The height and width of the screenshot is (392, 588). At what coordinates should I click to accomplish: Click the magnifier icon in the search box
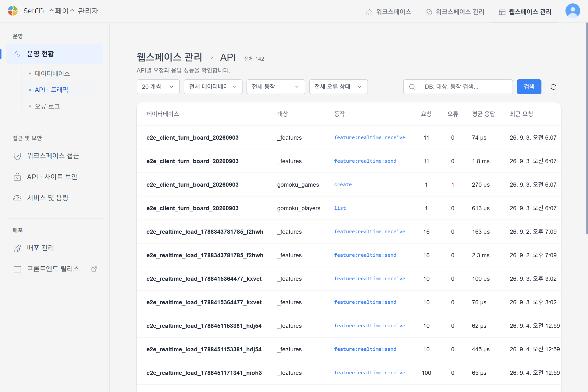pyautogui.click(x=412, y=87)
